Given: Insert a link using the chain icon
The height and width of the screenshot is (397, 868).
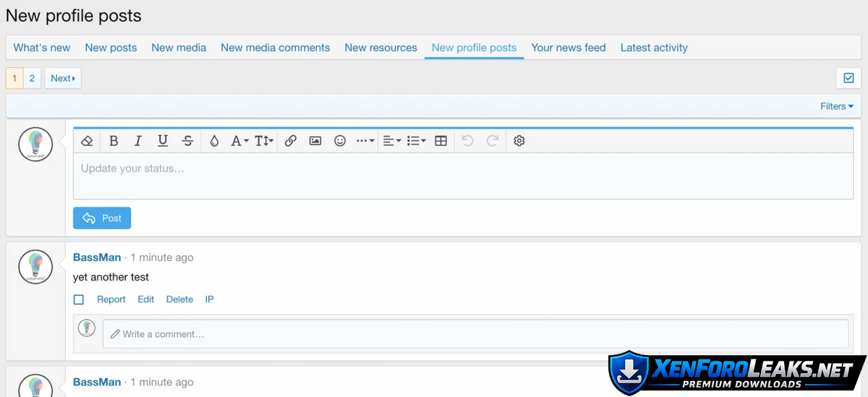Looking at the screenshot, I should tap(290, 141).
